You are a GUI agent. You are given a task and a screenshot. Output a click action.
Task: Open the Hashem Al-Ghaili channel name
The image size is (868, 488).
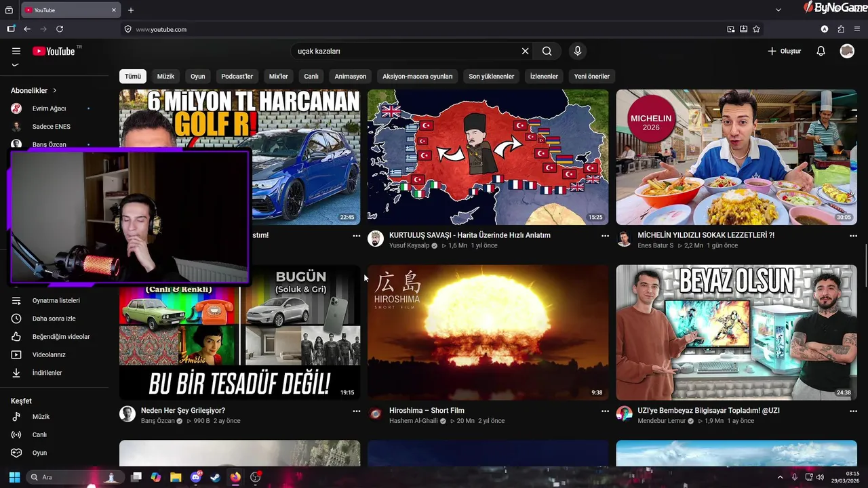[414, 421]
